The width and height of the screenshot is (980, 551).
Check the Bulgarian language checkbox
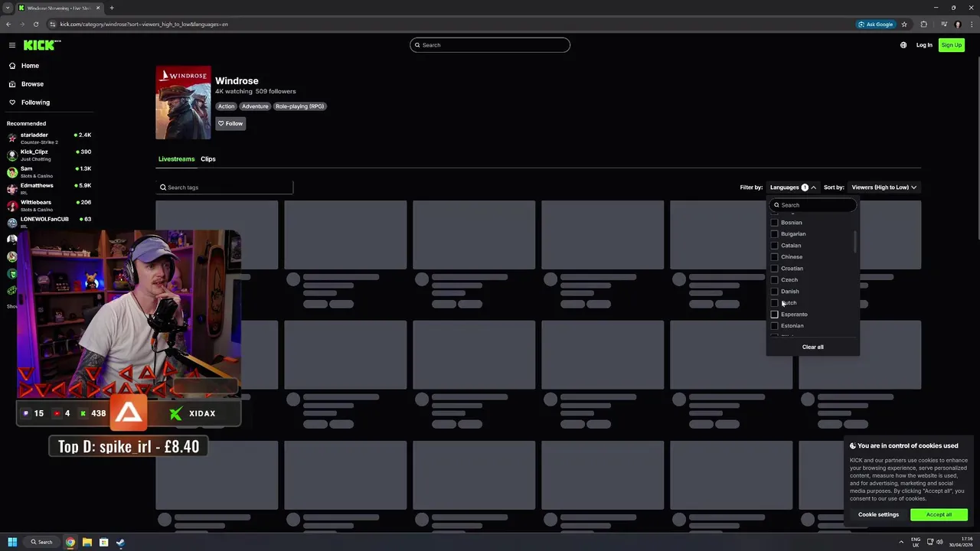[774, 234]
